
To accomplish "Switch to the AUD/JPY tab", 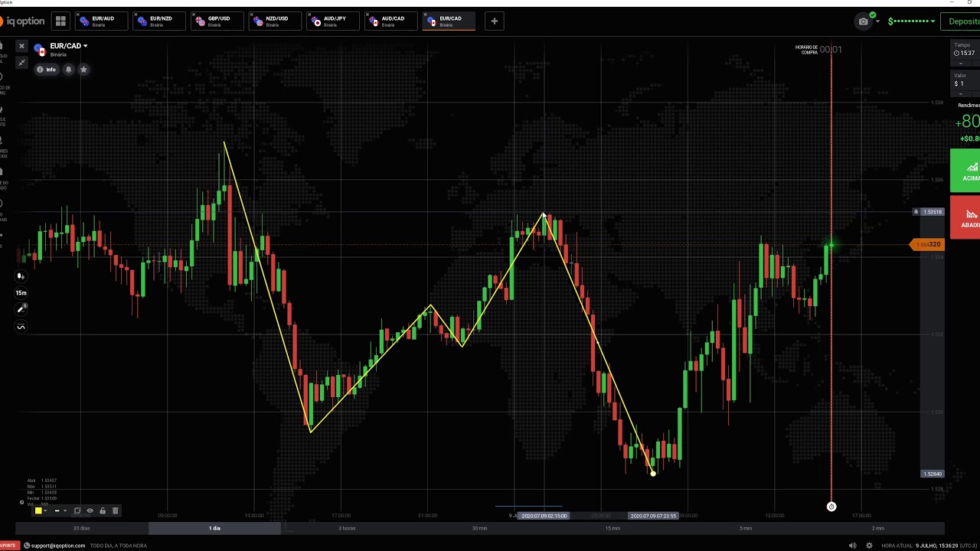I will pyautogui.click(x=334, y=21).
